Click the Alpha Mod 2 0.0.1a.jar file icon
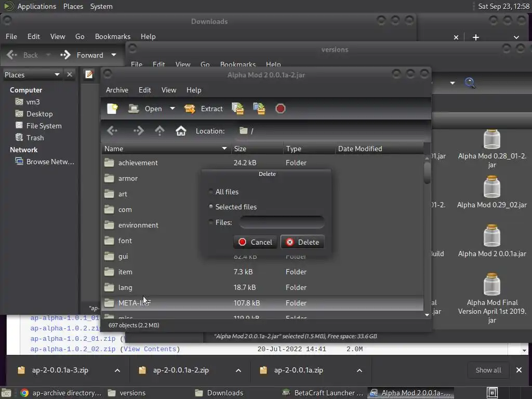Image resolution: width=532 pixels, height=399 pixels. pyautogui.click(x=492, y=235)
